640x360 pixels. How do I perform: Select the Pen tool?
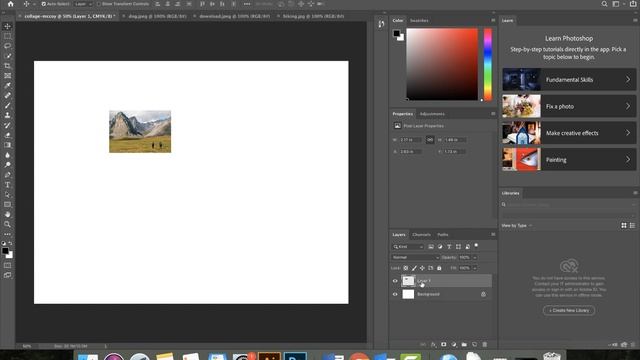(x=7, y=175)
